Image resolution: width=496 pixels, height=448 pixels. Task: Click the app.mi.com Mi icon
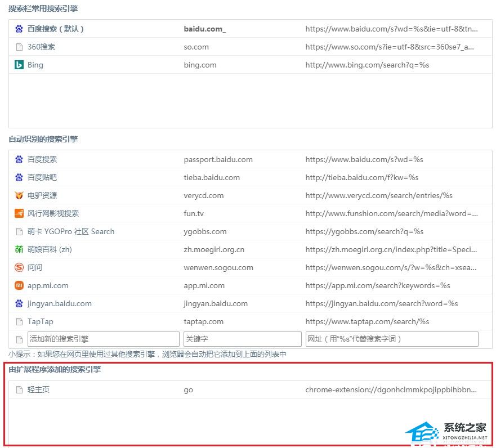pyautogui.click(x=19, y=285)
